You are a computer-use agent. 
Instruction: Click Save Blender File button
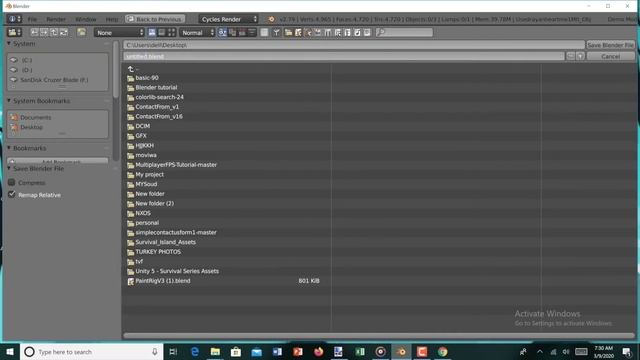click(x=611, y=45)
